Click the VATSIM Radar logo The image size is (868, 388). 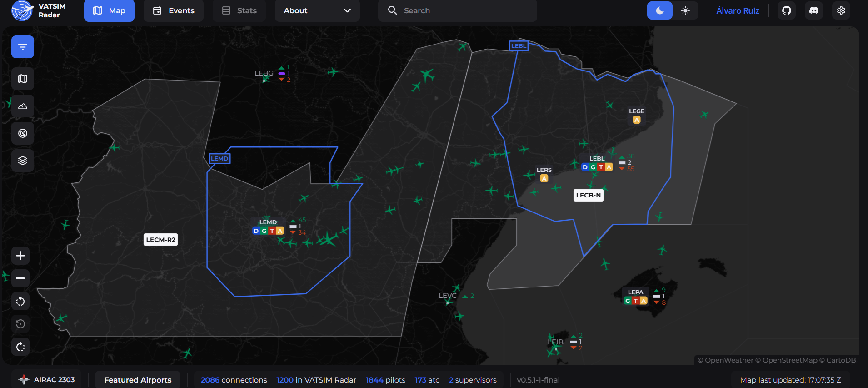(x=39, y=10)
